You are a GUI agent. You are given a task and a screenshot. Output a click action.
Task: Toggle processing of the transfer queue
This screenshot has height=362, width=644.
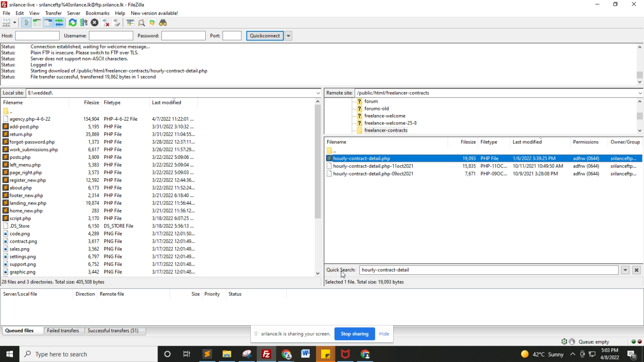[84, 23]
